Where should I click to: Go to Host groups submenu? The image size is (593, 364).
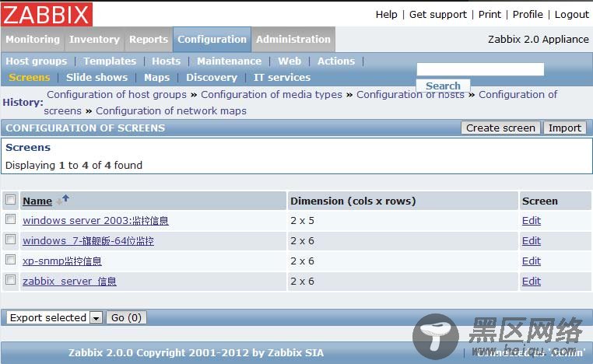pyautogui.click(x=37, y=61)
